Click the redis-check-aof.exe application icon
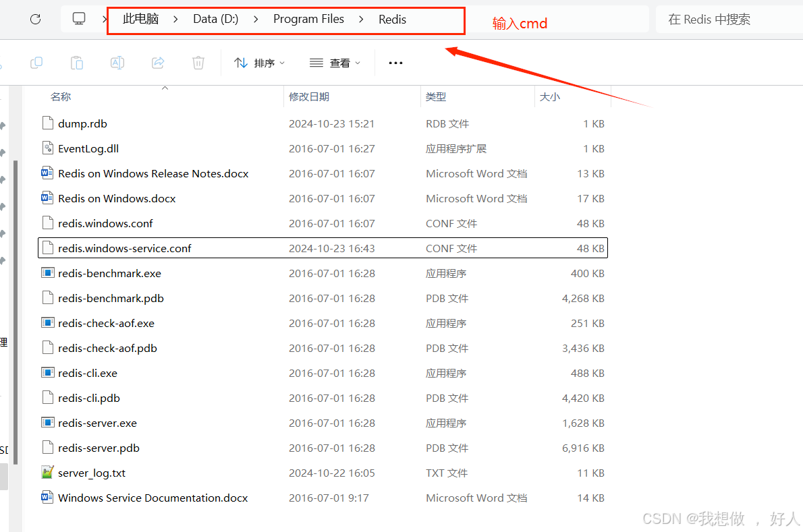This screenshot has width=803, height=532. (x=48, y=323)
